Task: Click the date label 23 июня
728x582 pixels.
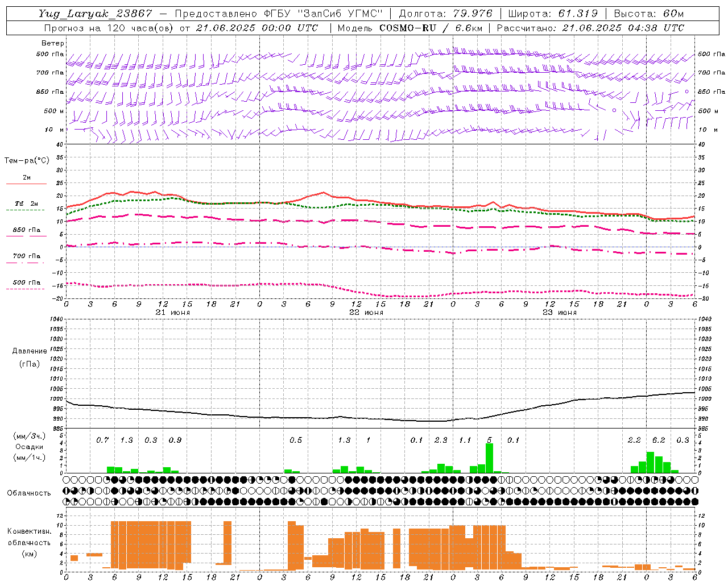Action: (560, 313)
